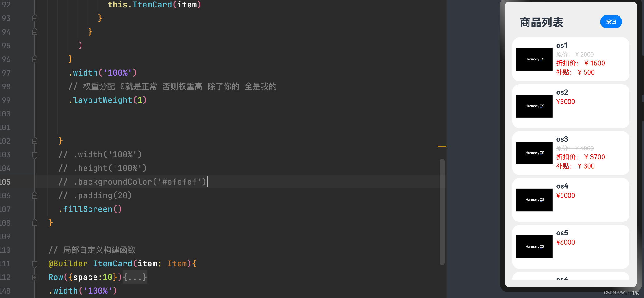Select the os3 HarmonyOS thumbnail image
Image resolution: width=644 pixels, height=298 pixels.
534,153
